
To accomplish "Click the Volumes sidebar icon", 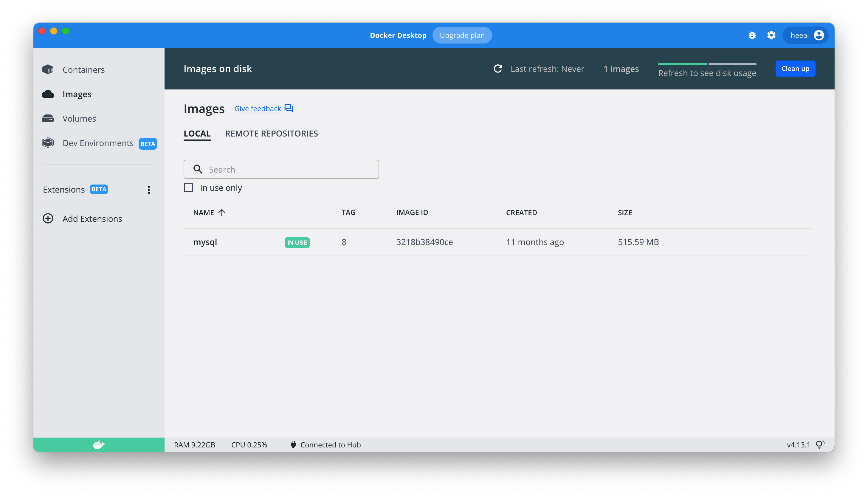I will click(48, 119).
